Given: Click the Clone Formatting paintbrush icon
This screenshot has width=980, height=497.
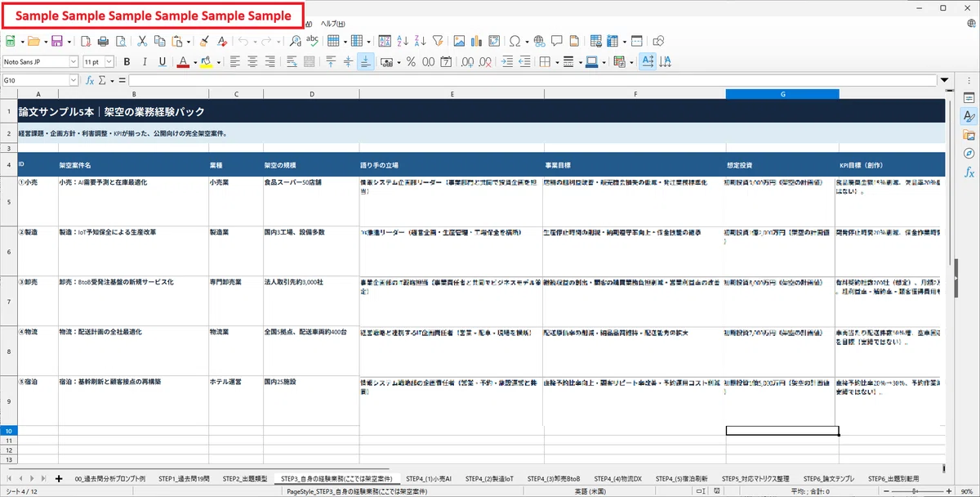Looking at the screenshot, I should 204,41.
